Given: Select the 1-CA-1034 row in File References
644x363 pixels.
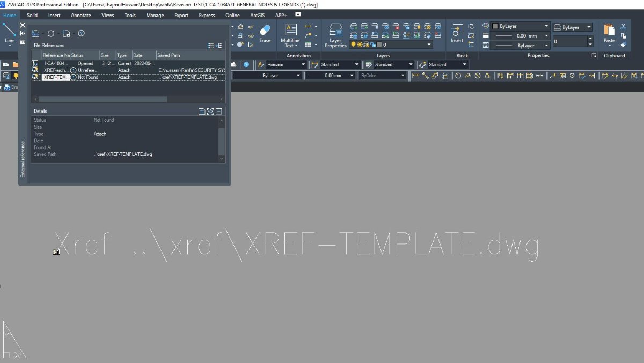Looking at the screenshot, I should [x=128, y=63].
